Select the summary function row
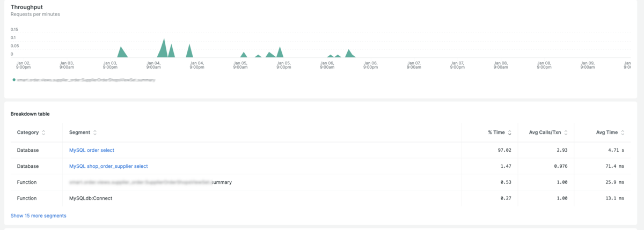The height and width of the screenshot is (230, 644). [x=322, y=182]
